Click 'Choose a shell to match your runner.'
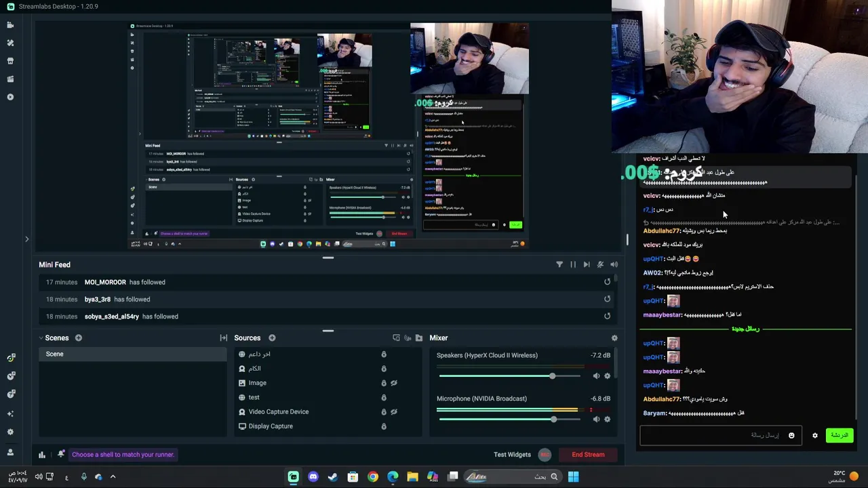The width and height of the screenshot is (868, 488). 123,455
